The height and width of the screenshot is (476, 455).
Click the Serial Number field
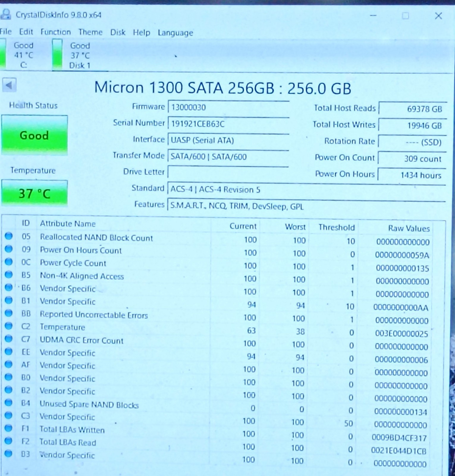pyautogui.click(x=228, y=124)
